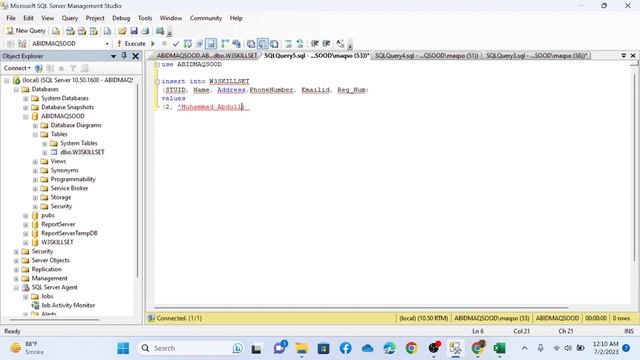Click the Windows Start button
Screen dimensions: 640x360
(123, 348)
